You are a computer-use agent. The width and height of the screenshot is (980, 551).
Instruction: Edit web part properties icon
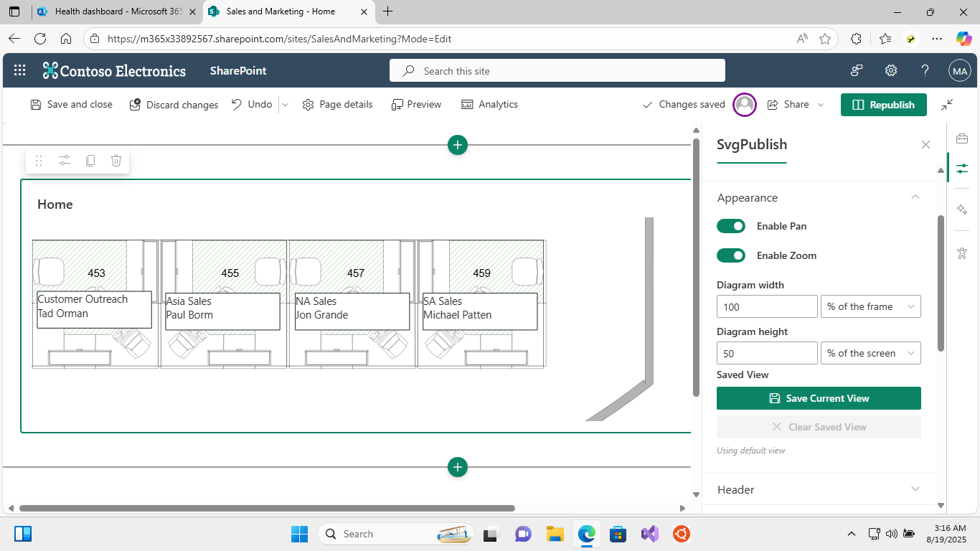click(x=65, y=161)
